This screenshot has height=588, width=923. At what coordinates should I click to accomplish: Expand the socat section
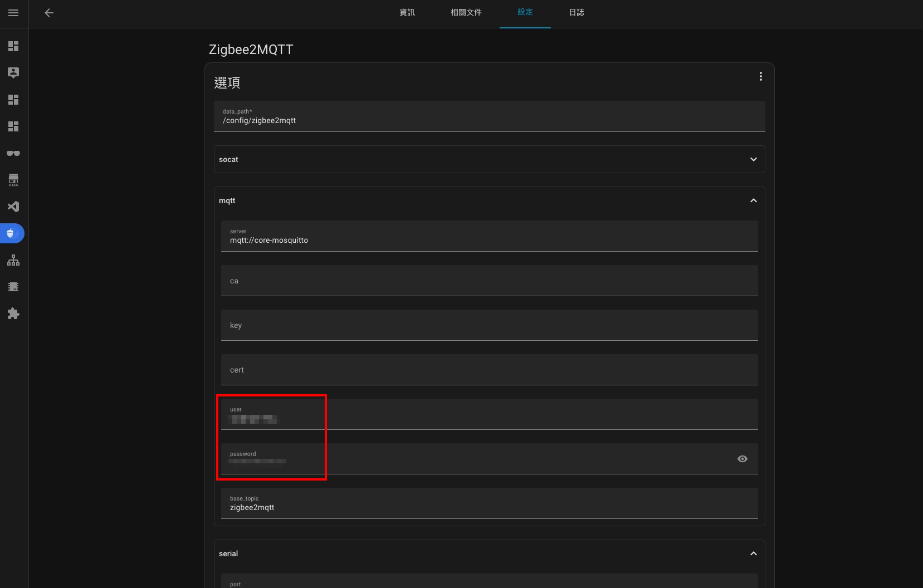(753, 159)
